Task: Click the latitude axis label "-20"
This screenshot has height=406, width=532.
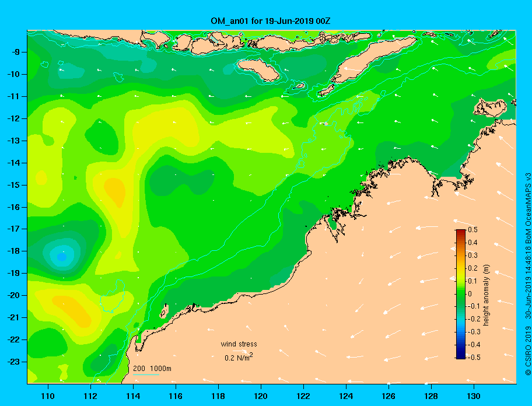Action: coord(13,295)
